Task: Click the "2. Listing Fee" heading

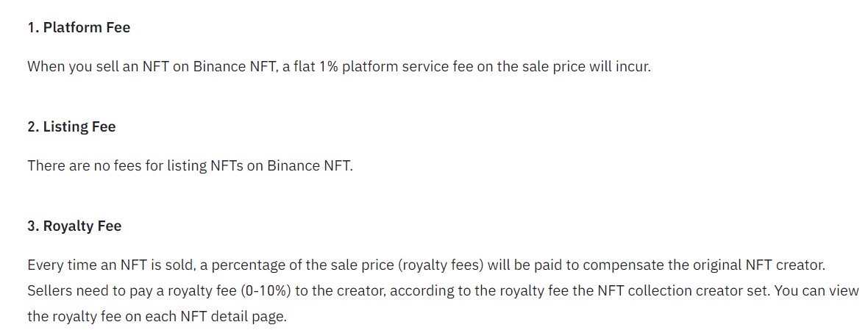Action: [71, 127]
